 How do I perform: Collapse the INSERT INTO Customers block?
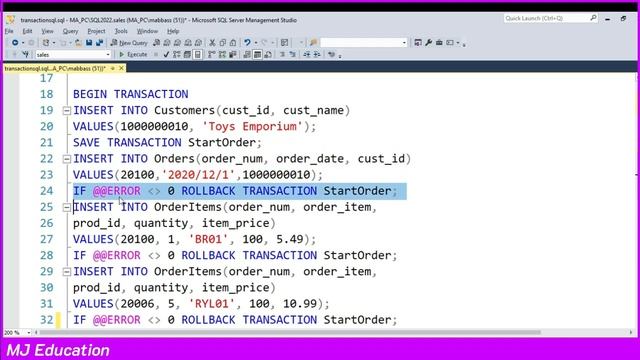click(67, 111)
